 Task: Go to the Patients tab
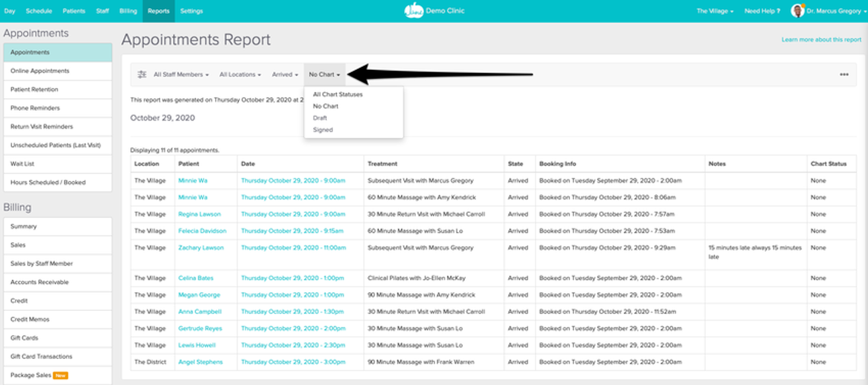tap(75, 11)
